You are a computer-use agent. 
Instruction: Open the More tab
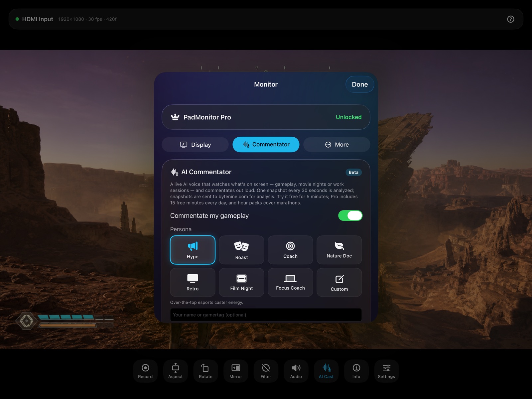point(336,145)
